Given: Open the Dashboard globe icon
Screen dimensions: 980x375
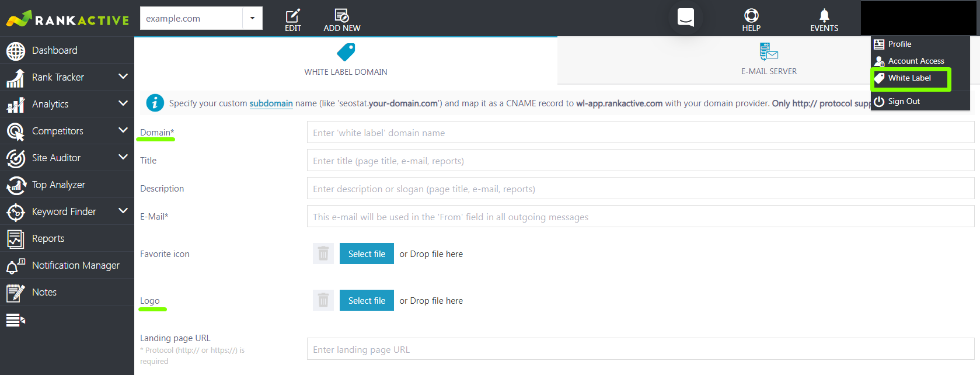Looking at the screenshot, I should click(16, 51).
